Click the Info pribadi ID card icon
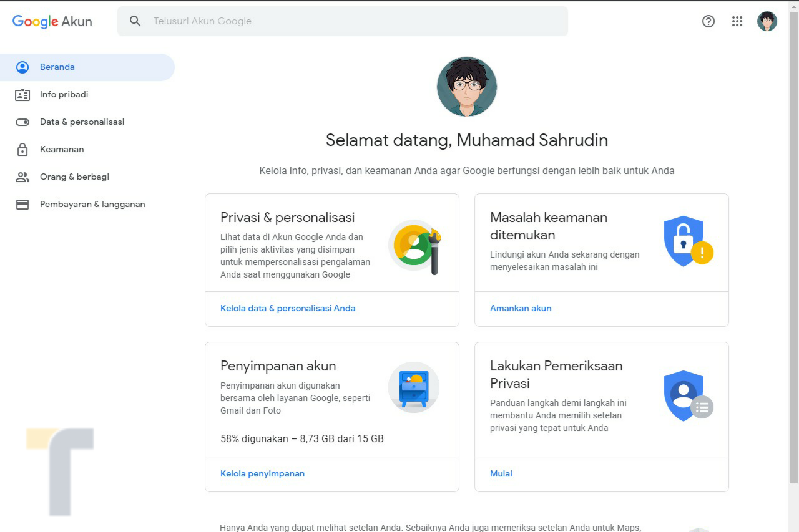 [x=22, y=95]
